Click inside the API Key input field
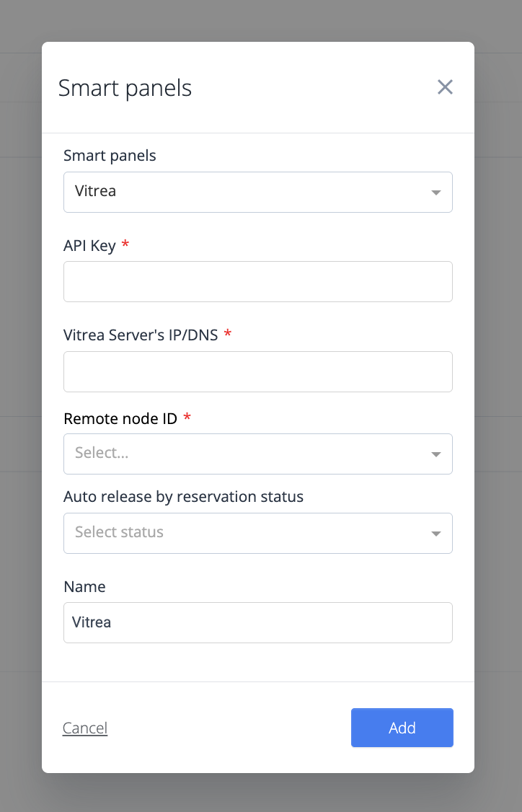 258,281
